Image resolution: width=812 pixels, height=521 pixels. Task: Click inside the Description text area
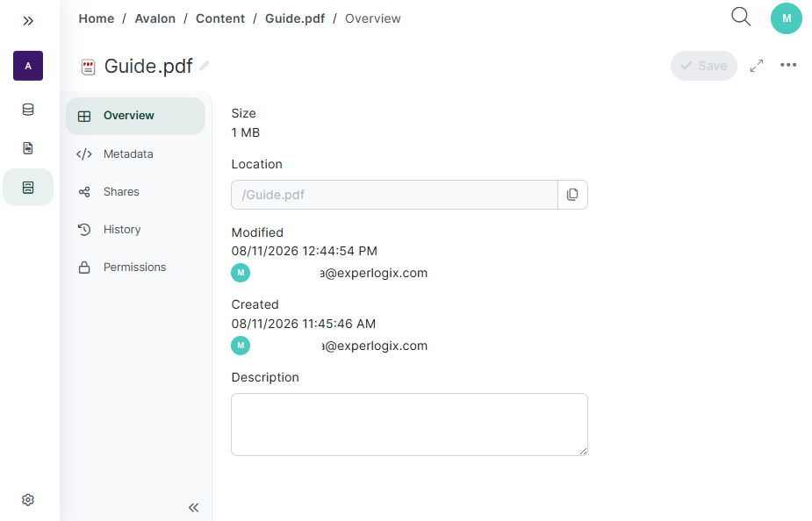point(410,425)
